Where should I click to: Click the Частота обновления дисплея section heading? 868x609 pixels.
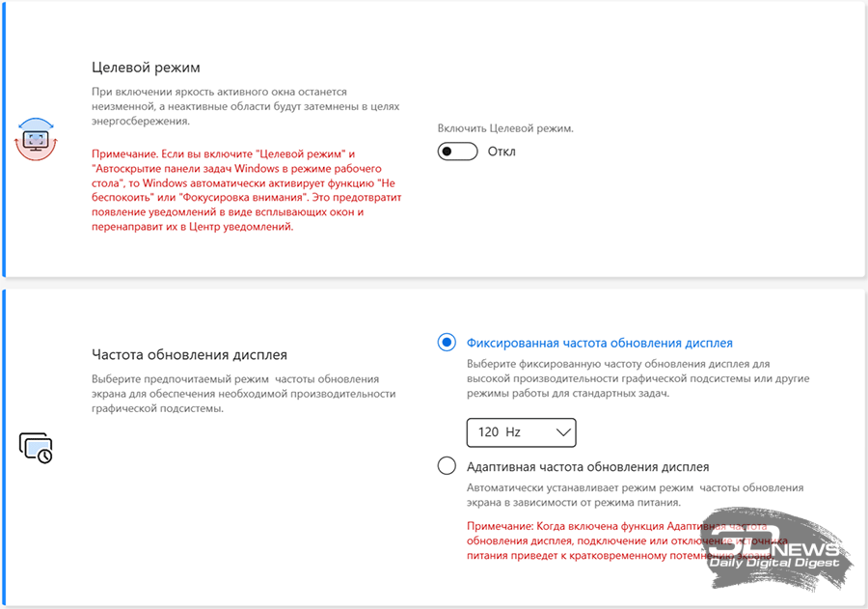pos(189,354)
